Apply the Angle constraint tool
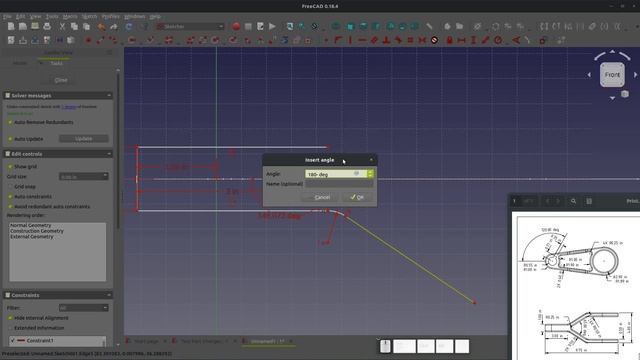The image size is (640, 360). (516, 40)
